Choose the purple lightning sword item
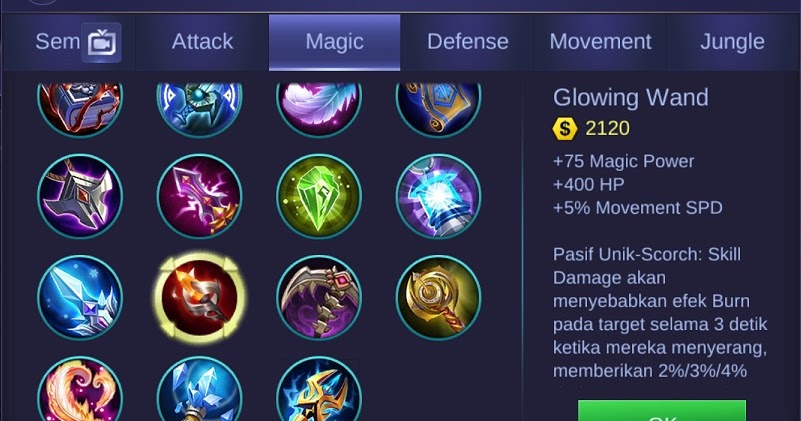This screenshot has width=801, height=421. click(200, 197)
